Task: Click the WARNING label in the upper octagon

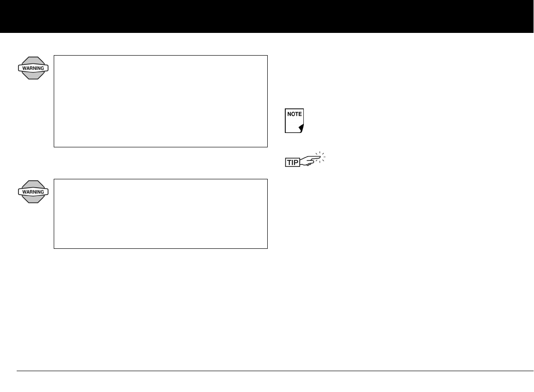Action: [33, 68]
